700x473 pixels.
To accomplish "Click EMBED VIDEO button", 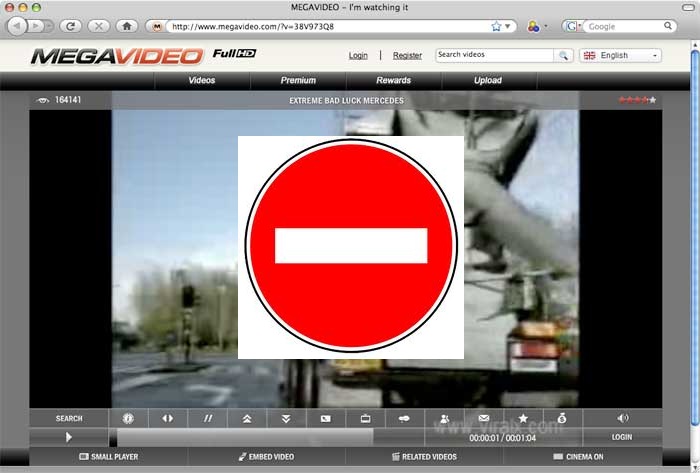I will pyautogui.click(x=266, y=456).
